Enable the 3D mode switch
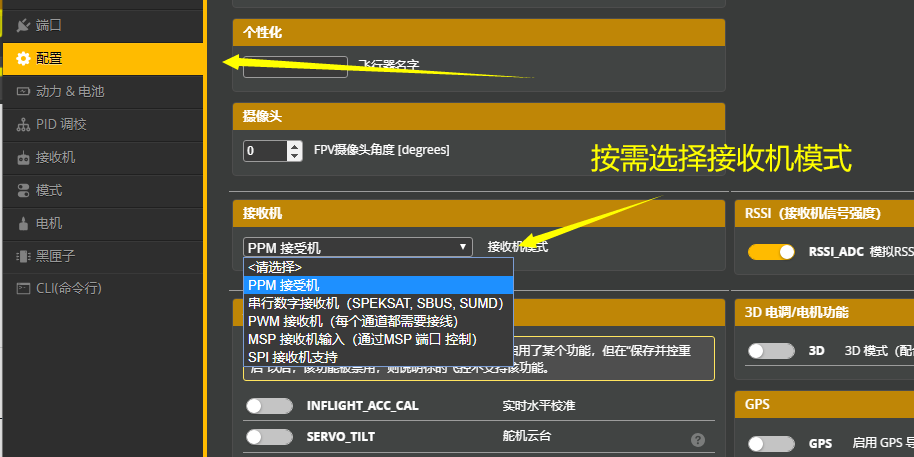914x457 pixels. coord(771,351)
